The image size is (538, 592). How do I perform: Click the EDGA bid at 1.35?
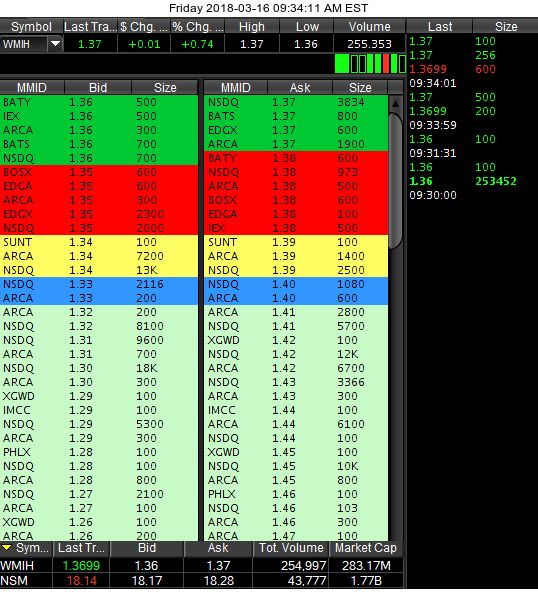click(x=99, y=186)
